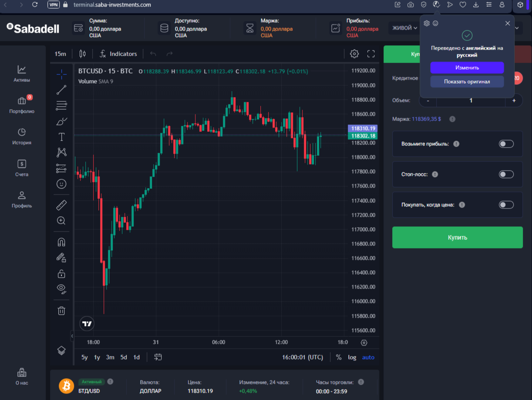532x400 pixels.
Task: Lock all drawing tools
Action: pyautogui.click(x=61, y=274)
